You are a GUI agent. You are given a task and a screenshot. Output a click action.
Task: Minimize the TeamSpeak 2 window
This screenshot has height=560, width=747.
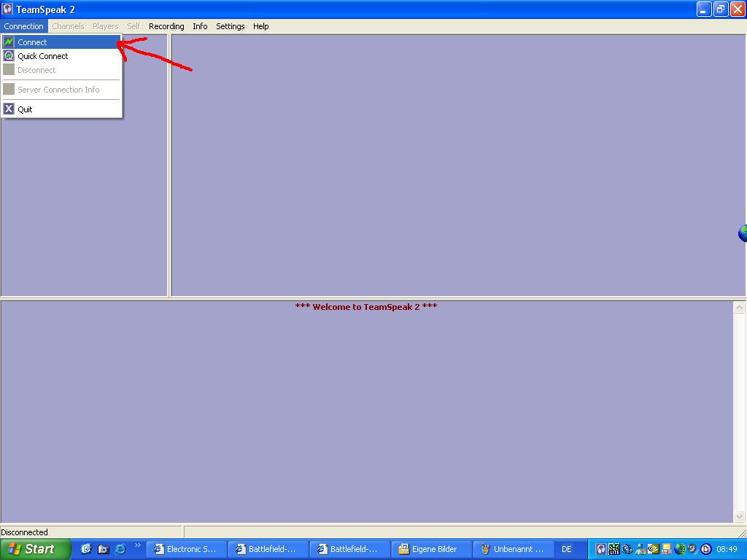704,9
